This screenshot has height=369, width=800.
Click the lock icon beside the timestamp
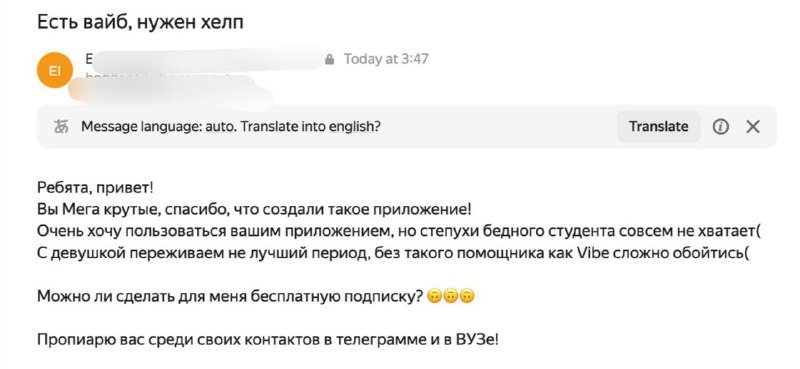[x=330, y=59]
